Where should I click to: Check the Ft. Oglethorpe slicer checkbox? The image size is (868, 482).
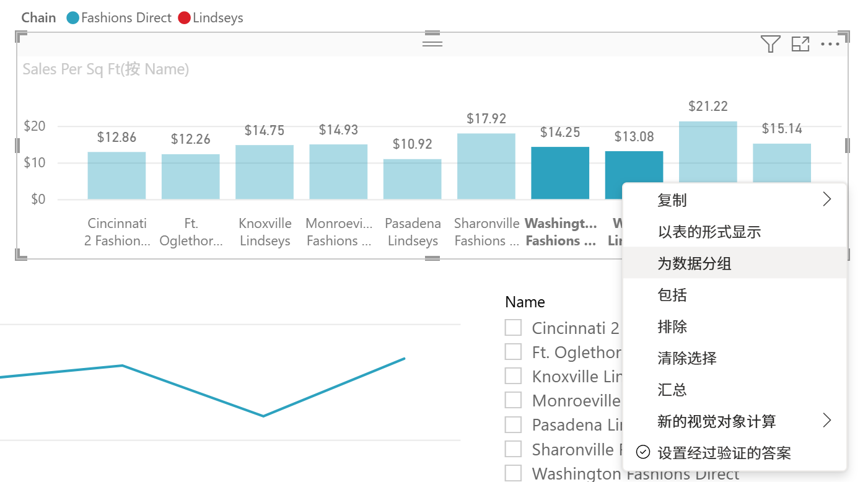(x=513, y=352)
